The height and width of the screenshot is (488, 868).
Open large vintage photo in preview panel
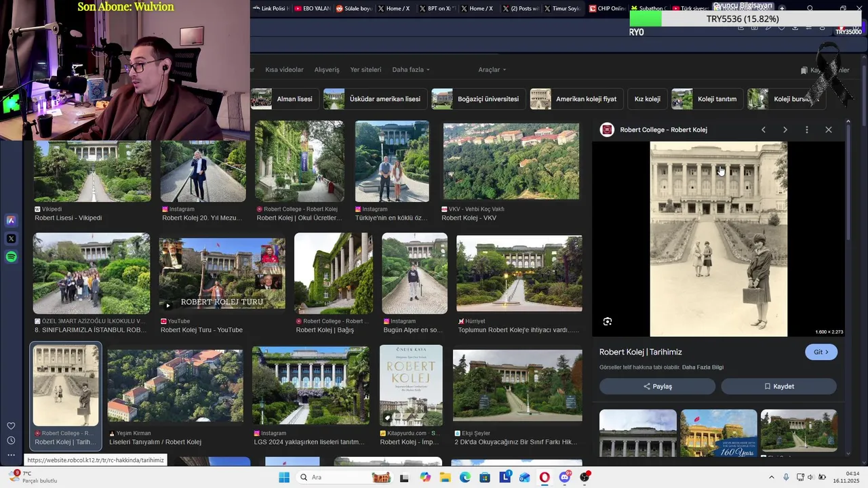[x=719, y=239]
